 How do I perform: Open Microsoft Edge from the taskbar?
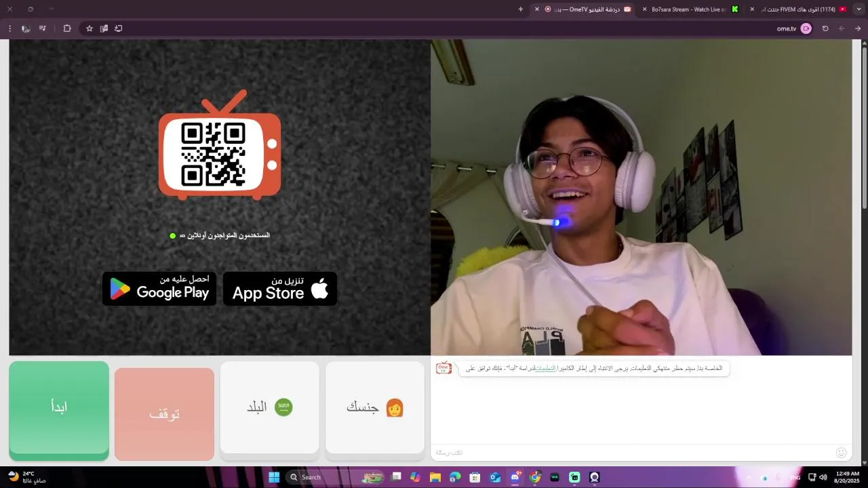(x=455, y=477)
